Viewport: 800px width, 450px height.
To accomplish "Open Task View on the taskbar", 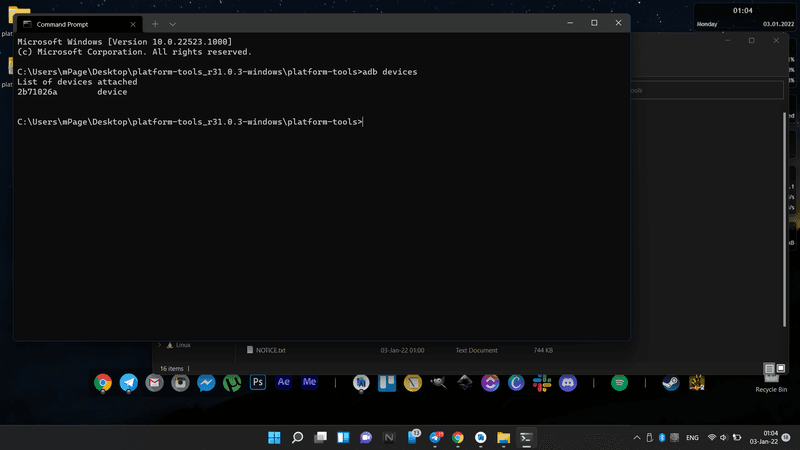I will pyautogui.click(x=320, y=438).
